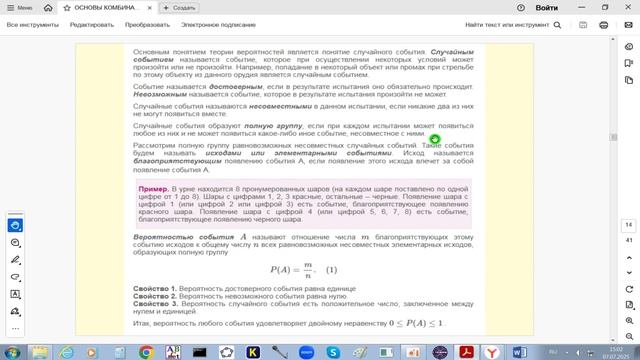Print the document using printer icon
Viewport: 640px width, 360px height.
(x=604, y=25)
